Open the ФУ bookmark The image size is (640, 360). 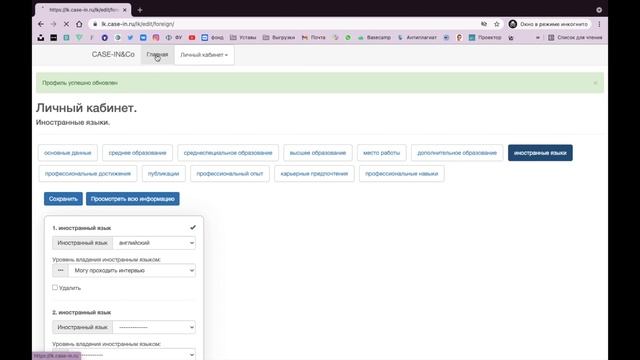coord(174,38)
